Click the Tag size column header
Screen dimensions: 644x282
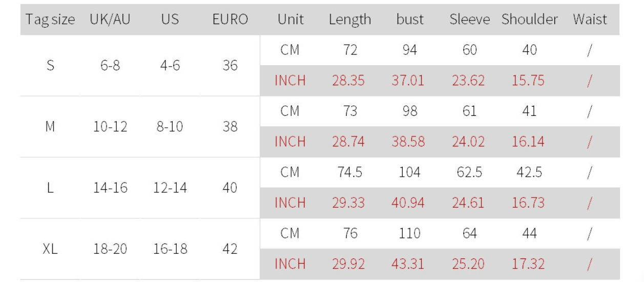pos(50,20)
